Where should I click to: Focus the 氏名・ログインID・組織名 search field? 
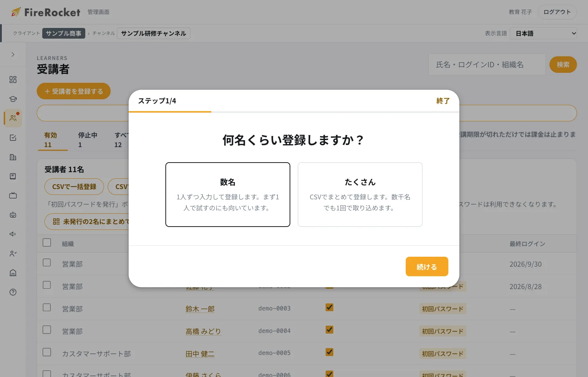pos(487,65)
